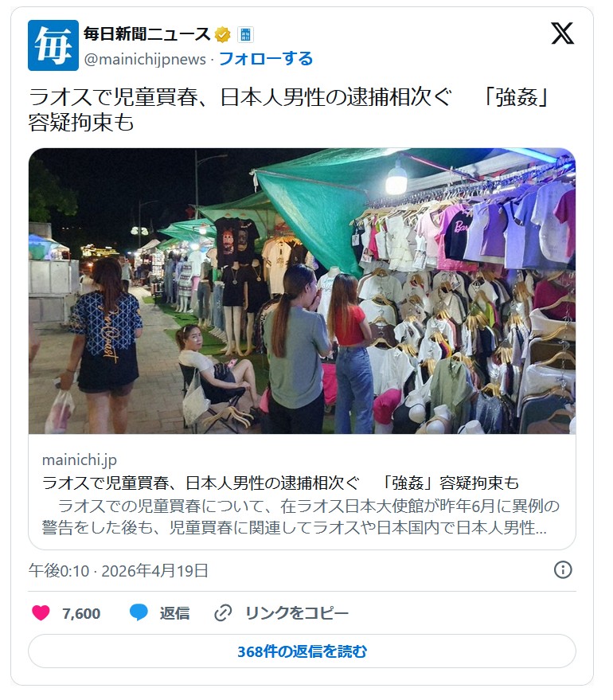Image resolution: width=613 pixels, height=700 pixels.
Task: Click the Mainichi profile avatar
Action: tap(53, 45)
